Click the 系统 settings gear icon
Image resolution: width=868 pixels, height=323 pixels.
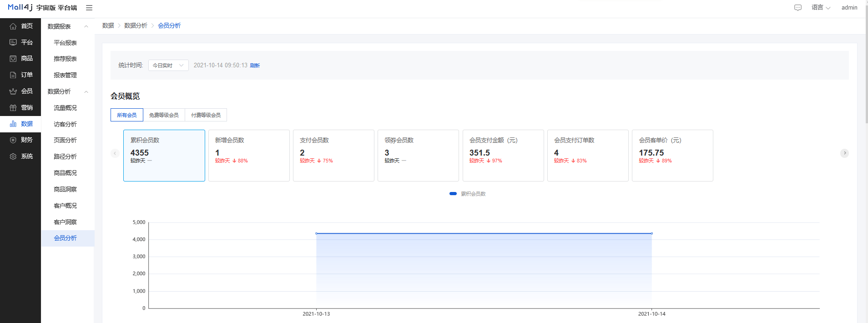(13, 156)
